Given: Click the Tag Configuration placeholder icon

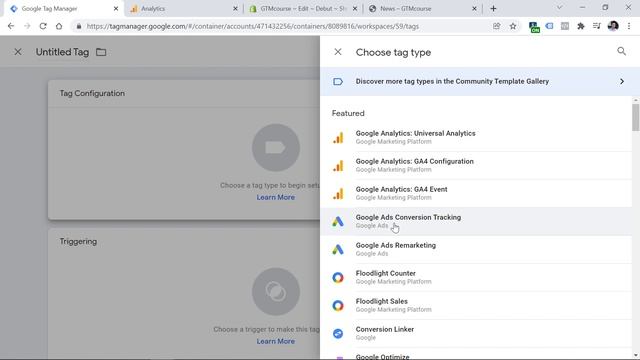Looking at the screenshot, I should [276, 148].
